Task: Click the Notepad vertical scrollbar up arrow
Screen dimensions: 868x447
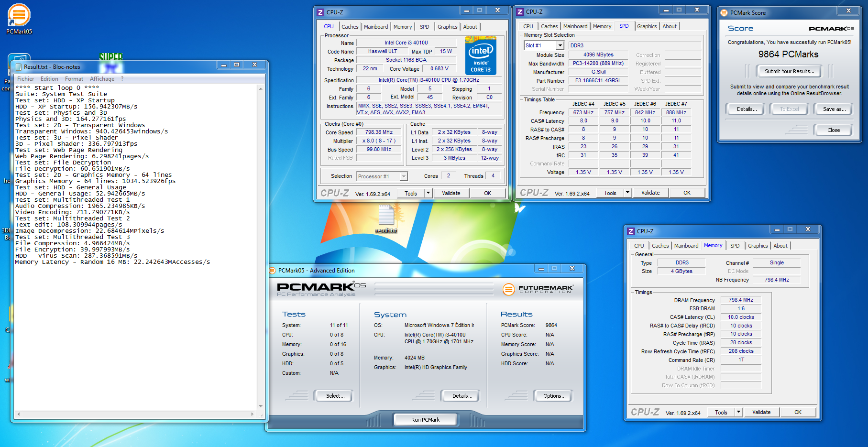Action: click(261, 88)
